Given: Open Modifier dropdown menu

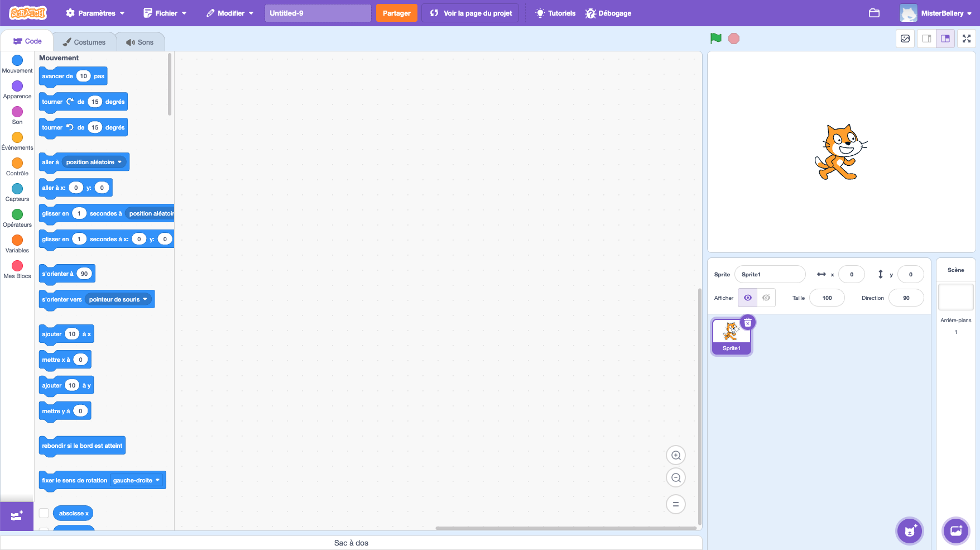Looking at the screenshot, I should (x=230, y=13).
